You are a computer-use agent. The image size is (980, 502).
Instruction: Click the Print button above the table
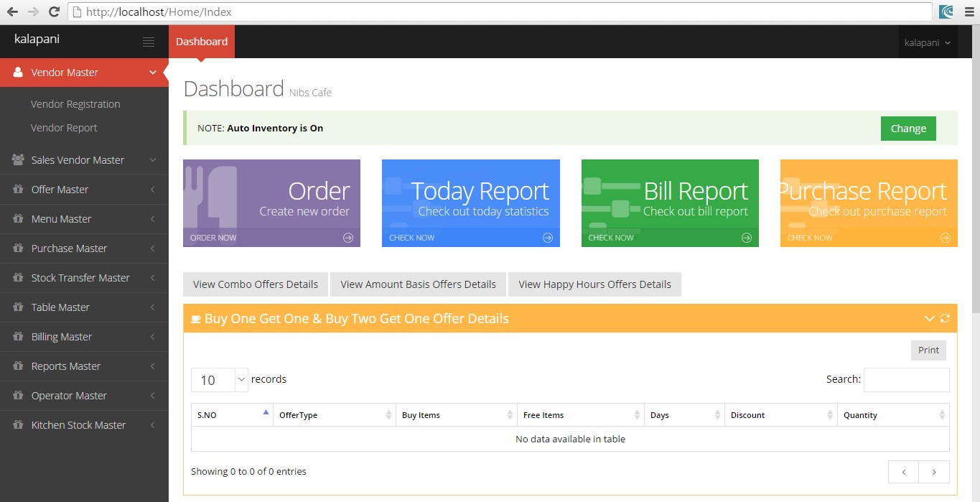click(x=928, y=350)
